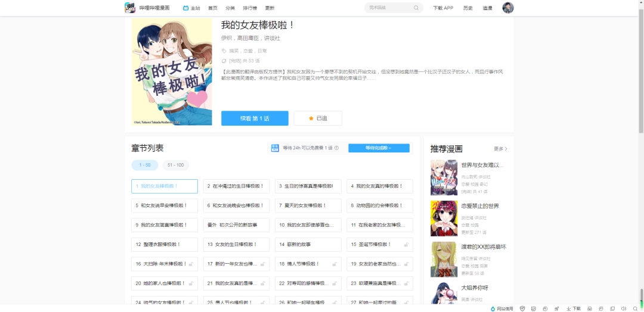
Task: Open chapter 1 我的女友棒极啦！
Action: [x=165, y=186]
